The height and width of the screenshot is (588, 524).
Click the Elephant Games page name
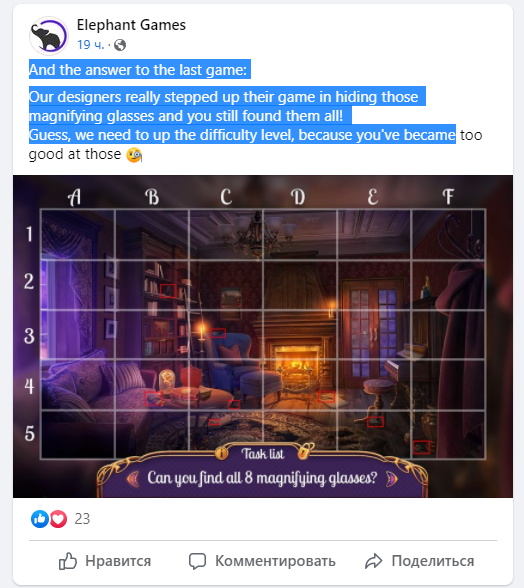131,25
